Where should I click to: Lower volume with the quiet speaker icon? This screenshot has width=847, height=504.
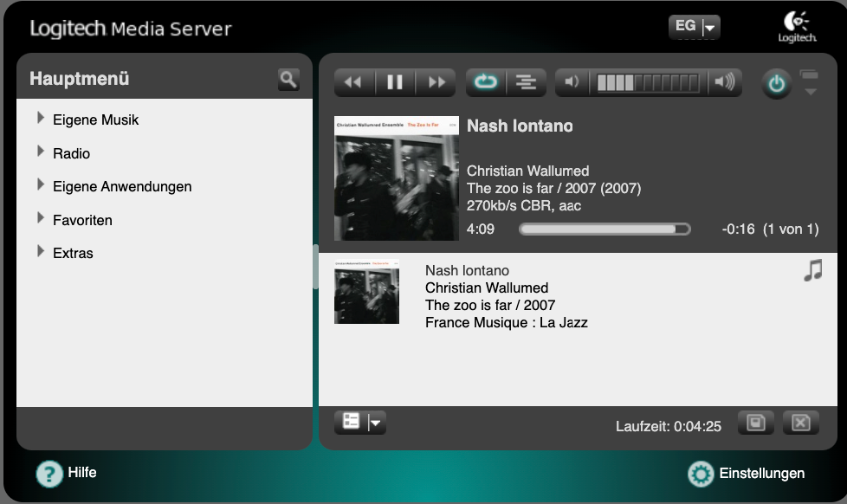coord(571,83)
